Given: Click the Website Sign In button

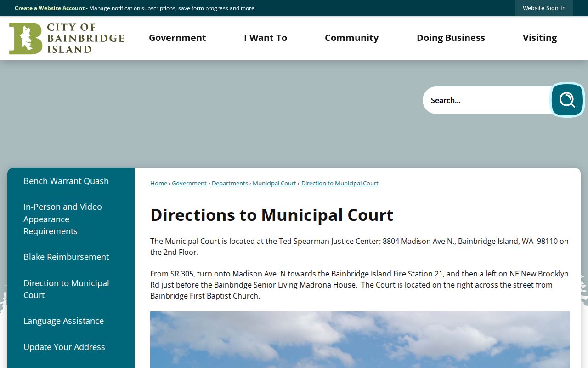Looking at the screenshot, I should tap(544, 8).
